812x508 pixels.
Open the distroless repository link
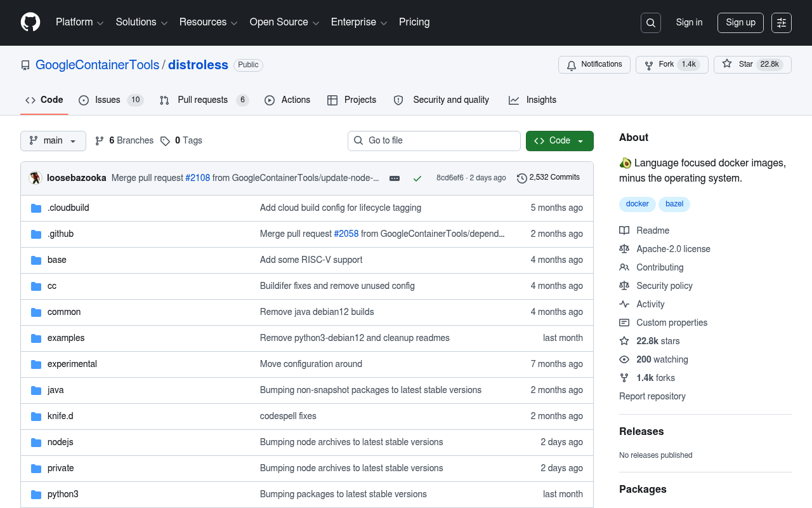tap(198, 65)
